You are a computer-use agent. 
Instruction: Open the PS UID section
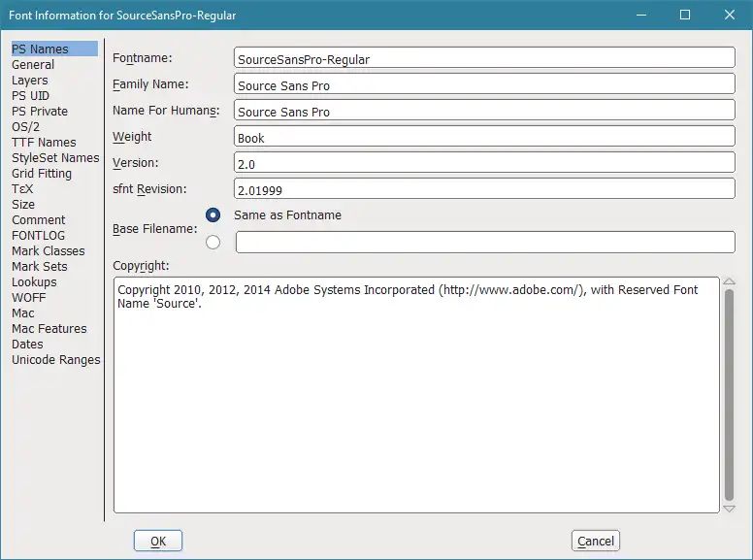pos(30,95)
